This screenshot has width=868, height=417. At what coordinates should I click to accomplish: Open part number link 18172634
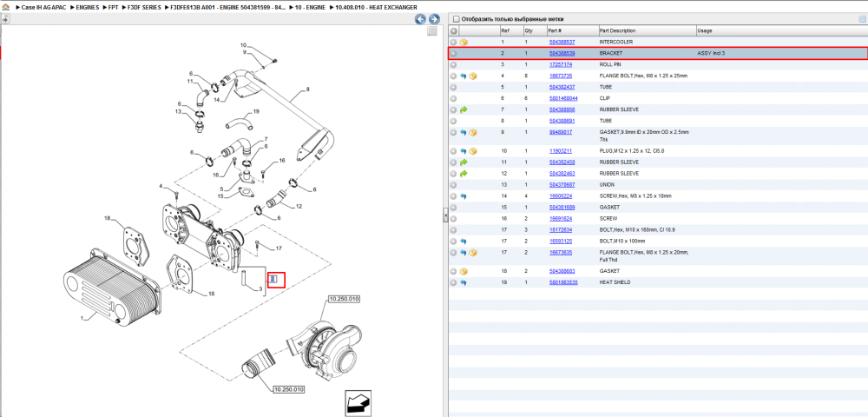pos(560,230)
